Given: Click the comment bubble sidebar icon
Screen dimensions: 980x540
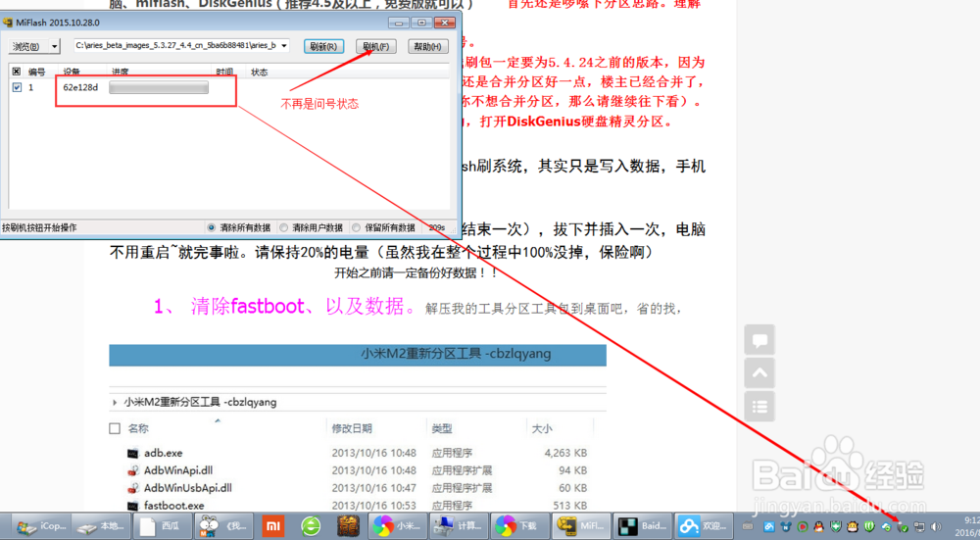Looking at the screenshot, I should (759, 341).
